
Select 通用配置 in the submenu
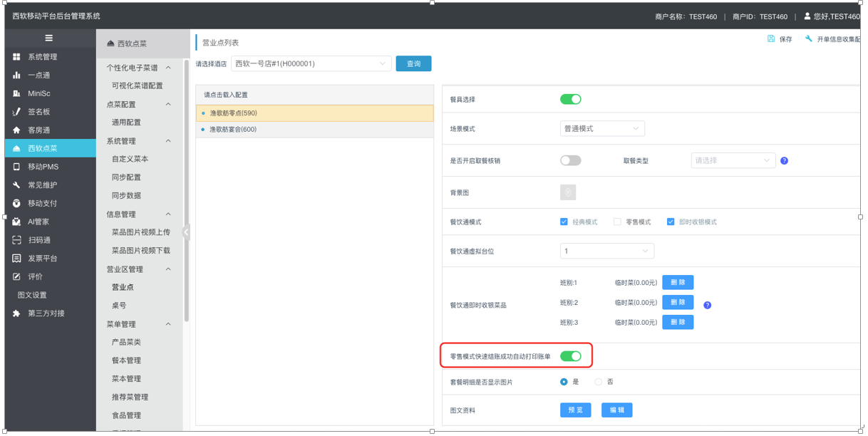pos(126,123)
